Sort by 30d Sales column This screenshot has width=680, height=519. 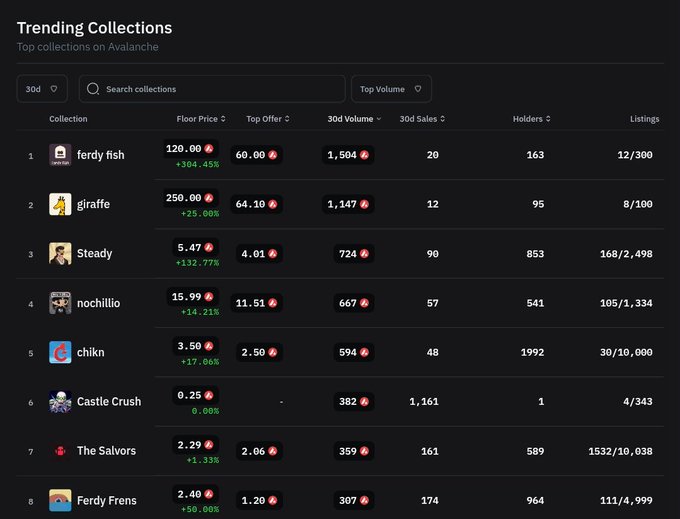pyautogui.click(x=422, y=119)
